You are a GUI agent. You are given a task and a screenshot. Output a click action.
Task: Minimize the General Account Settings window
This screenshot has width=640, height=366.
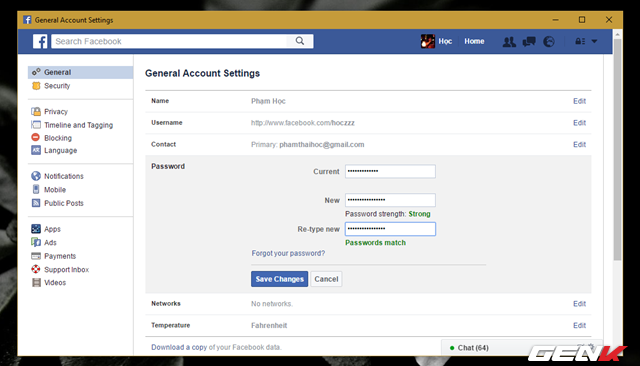(555, 20)
